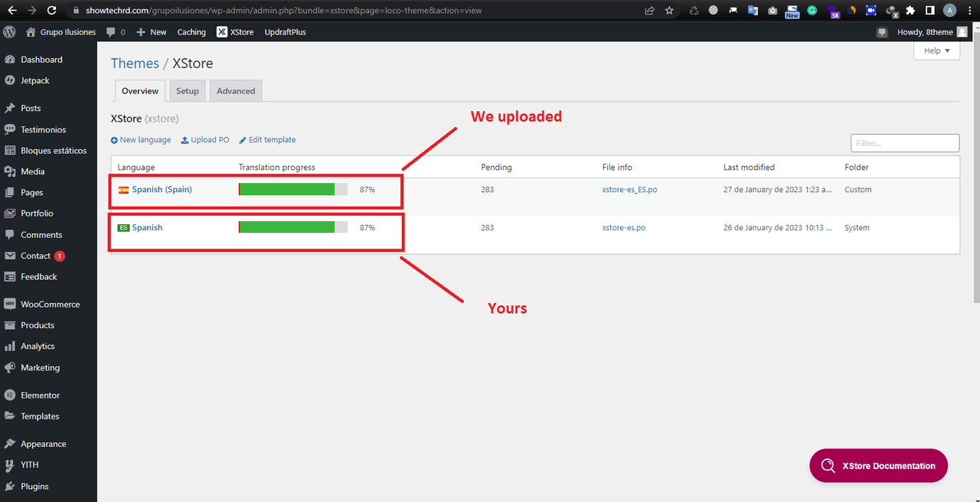The height and width of the screenshot is (502, 980).
Task: Open the UpdraftPlus admin bar menu
Action: pyautogui.click(x=285, y=32)
